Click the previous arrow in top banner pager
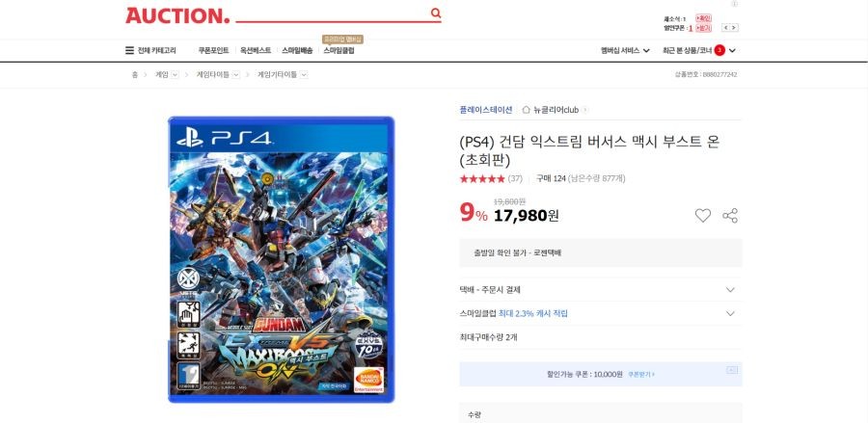 click(x=726, y=28)
